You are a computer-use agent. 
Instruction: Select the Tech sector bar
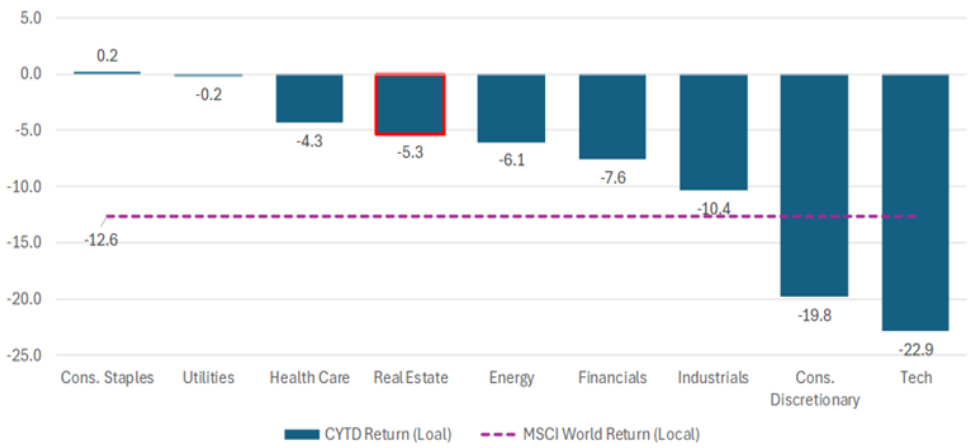coord(915,202)
